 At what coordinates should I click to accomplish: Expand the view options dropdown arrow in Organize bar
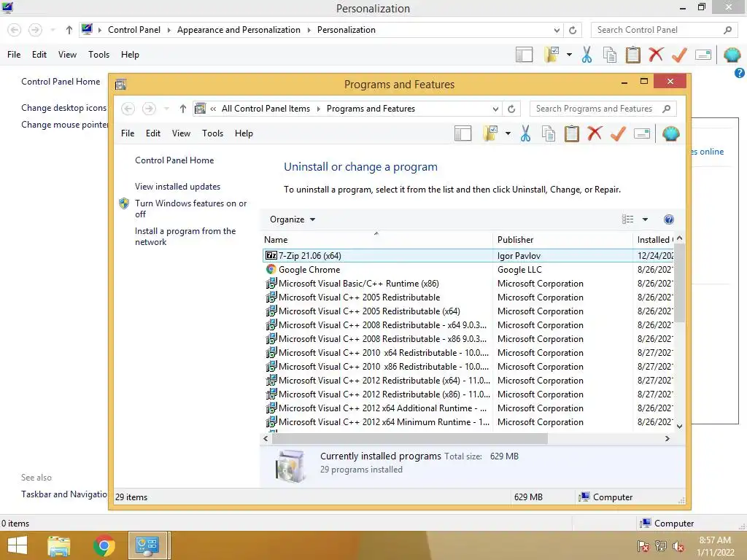(x=645, y=219)
